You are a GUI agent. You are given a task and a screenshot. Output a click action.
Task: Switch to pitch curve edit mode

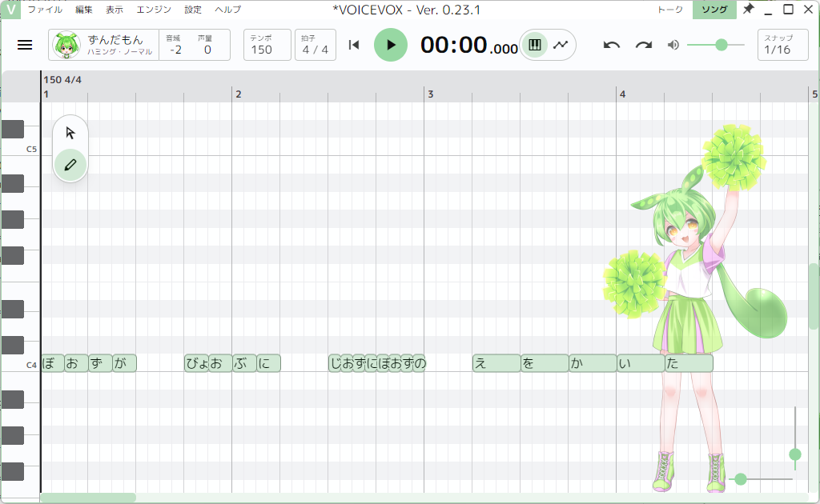561,45
